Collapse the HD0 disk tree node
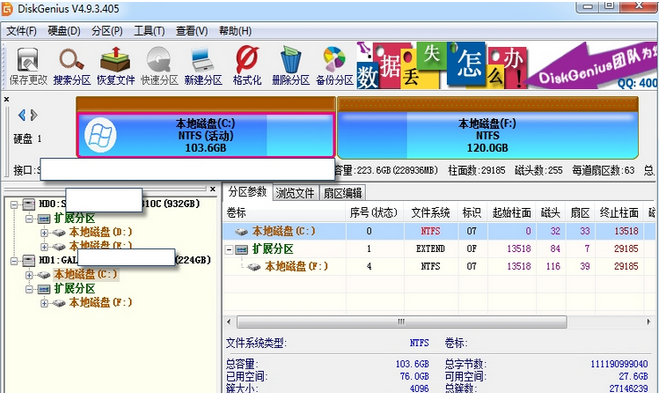Screen dimensions: 664x393 14,205
